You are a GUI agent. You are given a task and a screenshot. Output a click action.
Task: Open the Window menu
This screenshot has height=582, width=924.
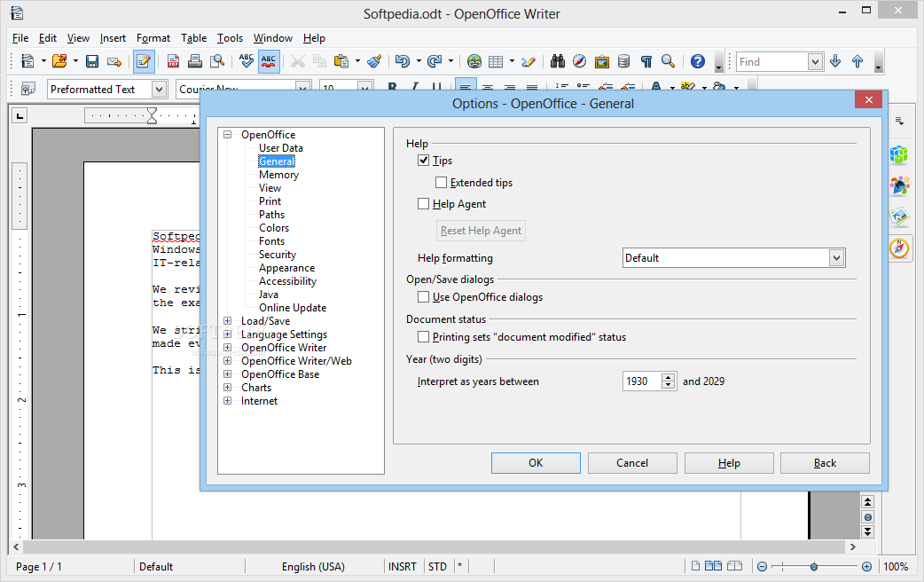pyautogui.click(x=273, y=38)
